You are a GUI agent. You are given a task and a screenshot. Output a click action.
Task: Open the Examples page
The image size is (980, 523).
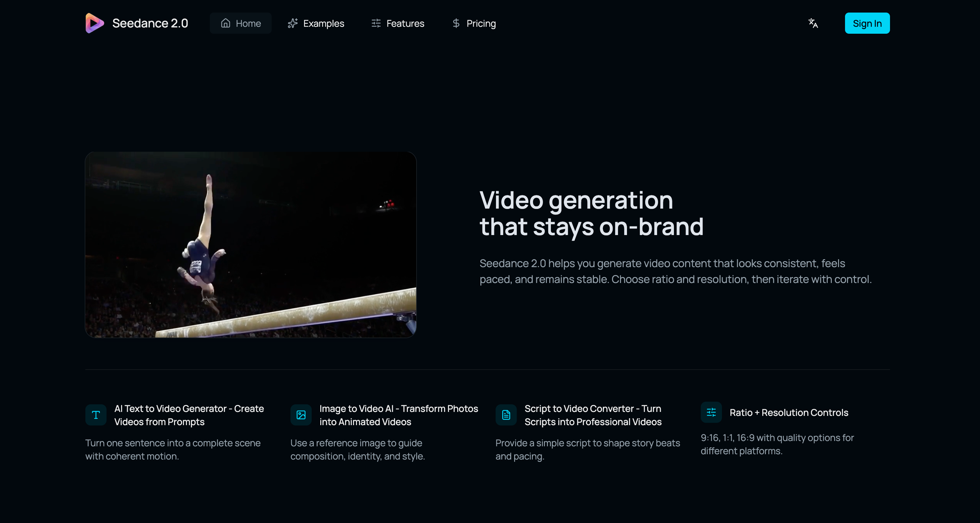click(323, 23)
